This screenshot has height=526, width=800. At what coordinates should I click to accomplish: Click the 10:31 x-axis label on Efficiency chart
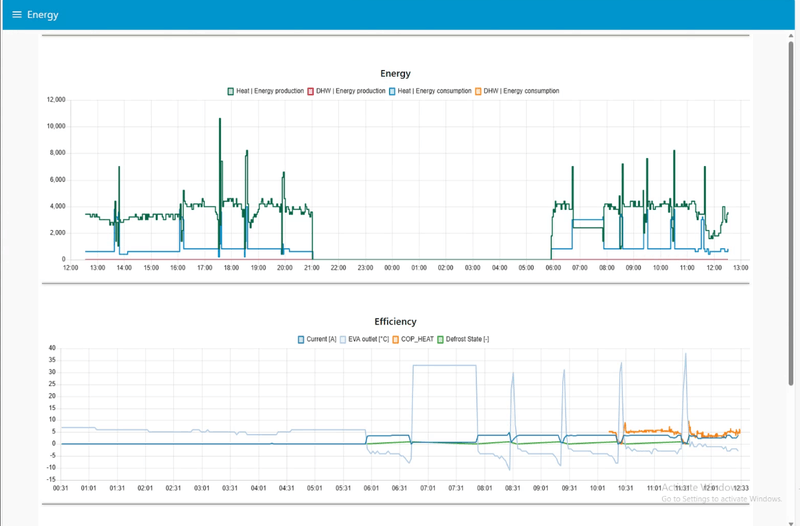click(626, 488)
